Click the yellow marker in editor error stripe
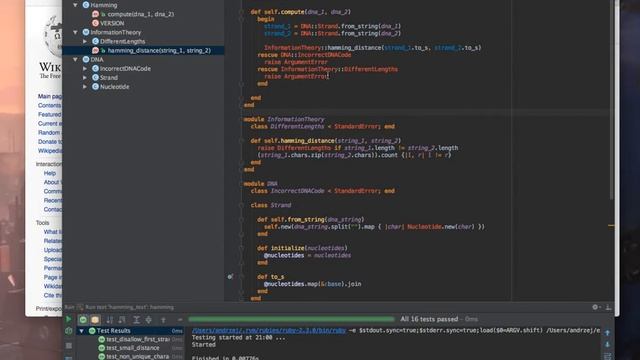 click(611, 225)
